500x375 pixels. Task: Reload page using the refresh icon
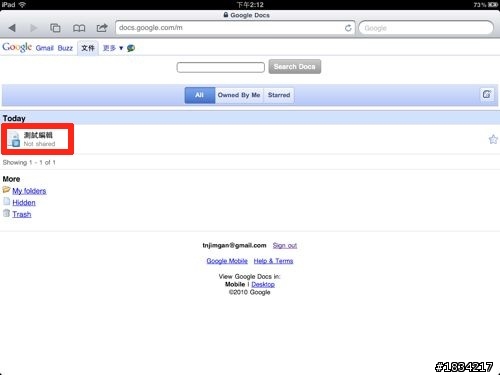[348, 28]
